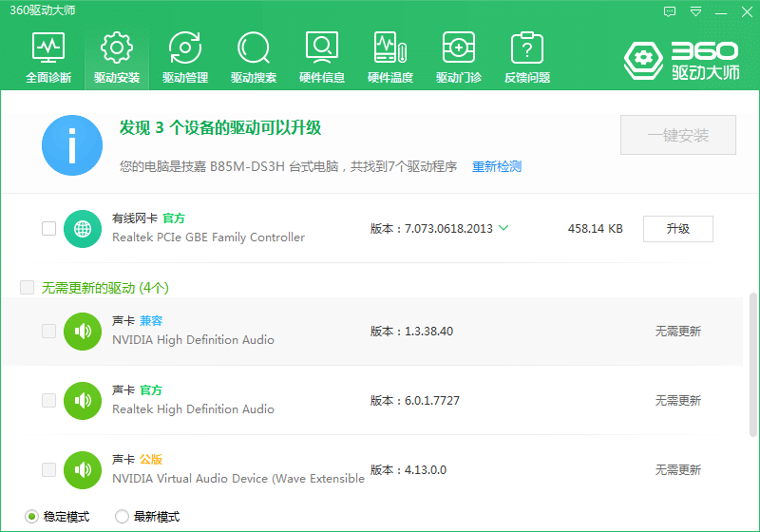760x532 pixels.
Task: Click the 升级 button for the network card
Action: tap(677, 229)
